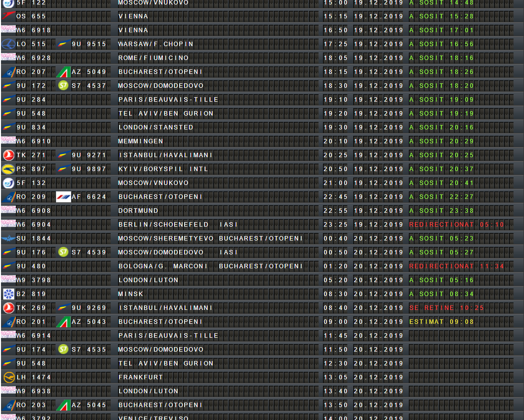Click the FRANKFURT origin text

pos(140,377)
